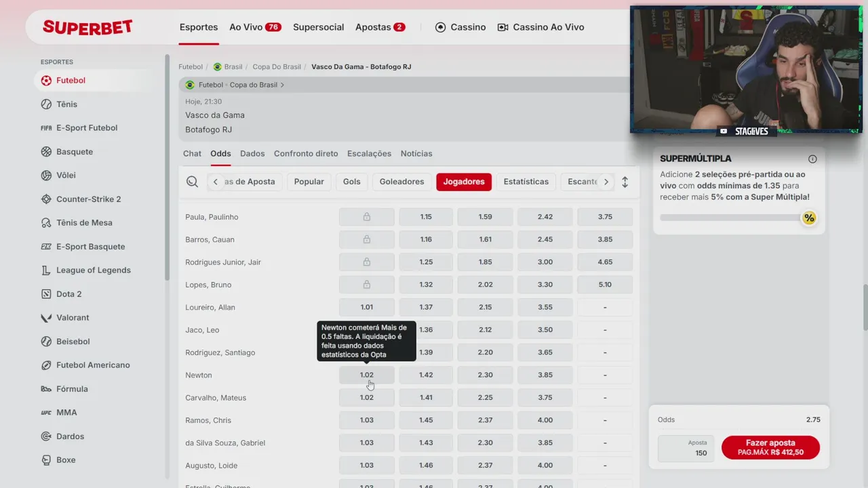
Task: Select the Popular market filter
Action: [309, 182]
